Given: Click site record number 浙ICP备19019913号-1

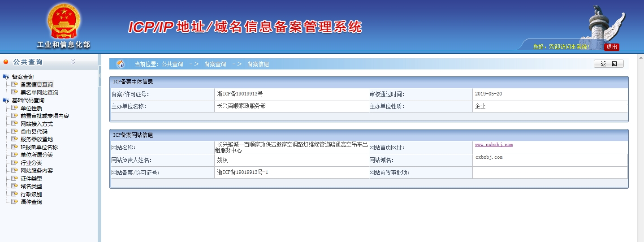Looking at the screenshot, I should (x=242, y=173).
